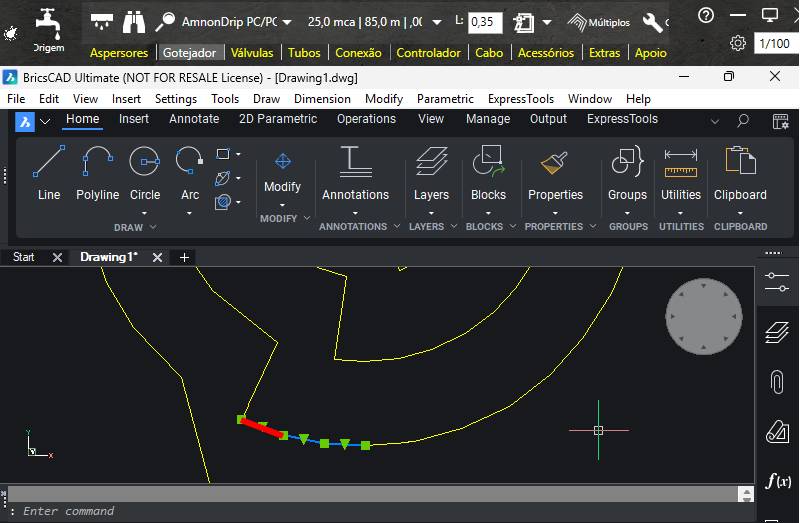Select the Aspersores category tab
This screenshot has height=523, width=800.
click(119, 53)
